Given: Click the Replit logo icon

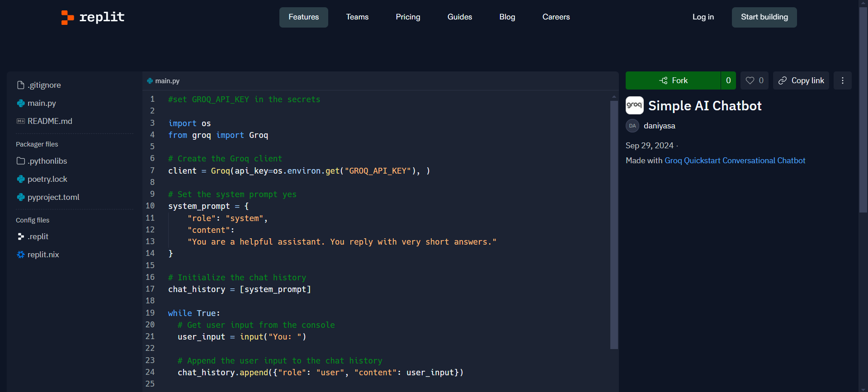Looking at the screenshot, I should (67, 17).
